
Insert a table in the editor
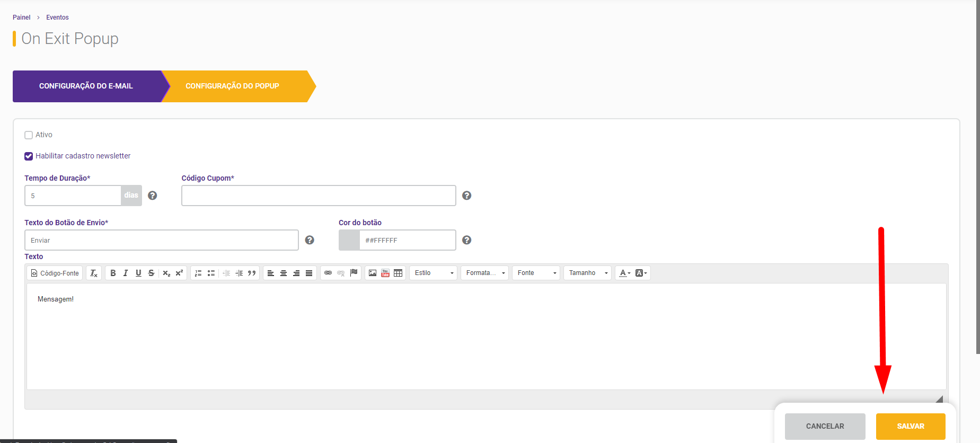(x=398, y=273)
